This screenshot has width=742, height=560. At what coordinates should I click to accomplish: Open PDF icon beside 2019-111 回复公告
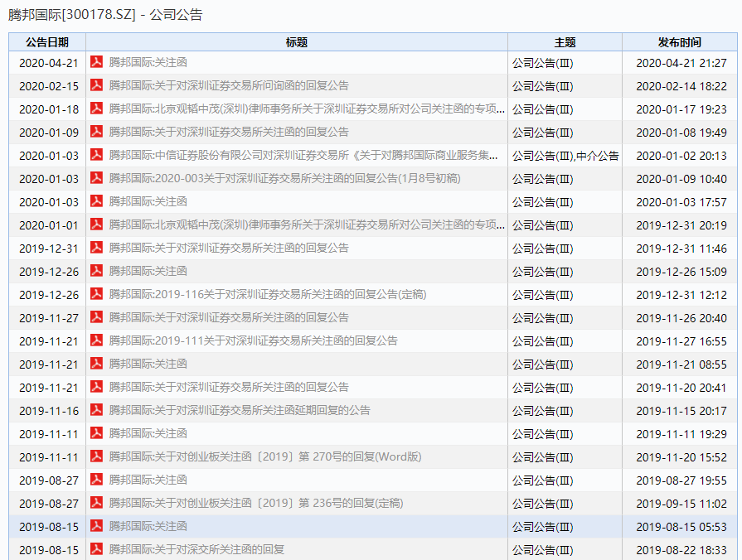[x=96, y=340]
